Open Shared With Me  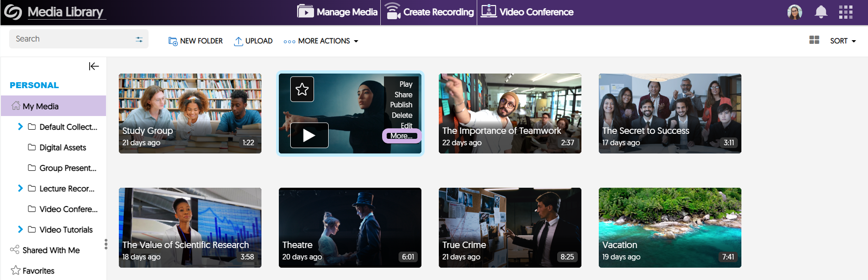[x=45, y=250]
